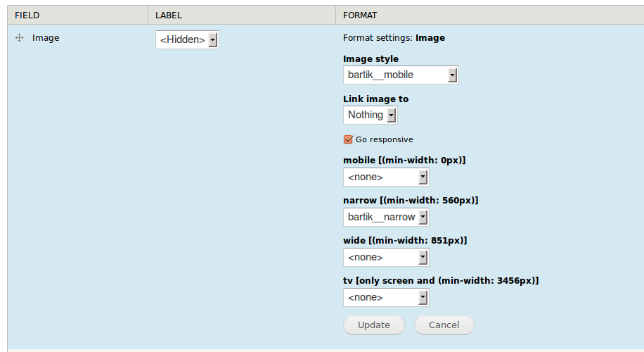
Task: Click the FORMAT column header
Action: pyautogui.click(x=360, y=15)
